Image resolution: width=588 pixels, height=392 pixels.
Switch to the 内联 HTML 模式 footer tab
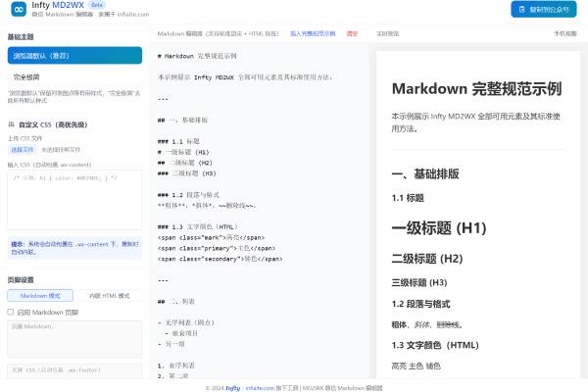[x=109, y=296]
